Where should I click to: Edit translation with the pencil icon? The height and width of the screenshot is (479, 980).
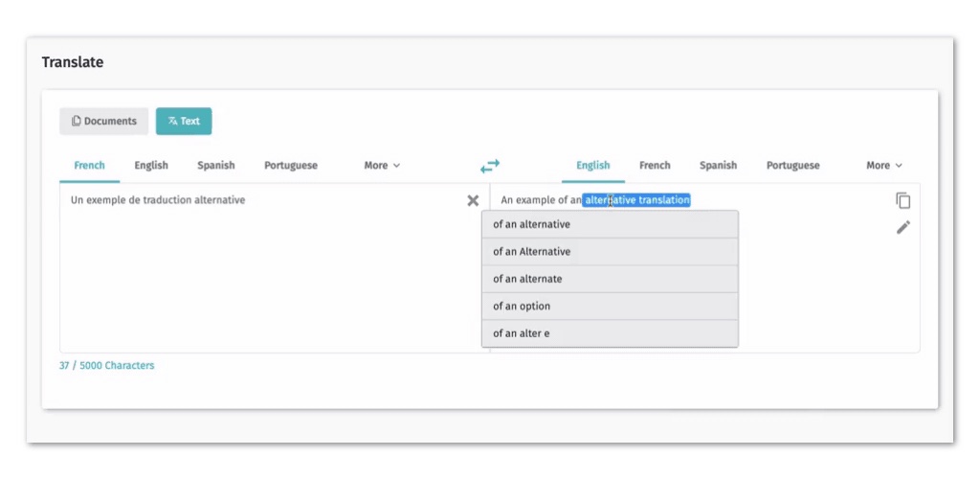coord(903,228)
